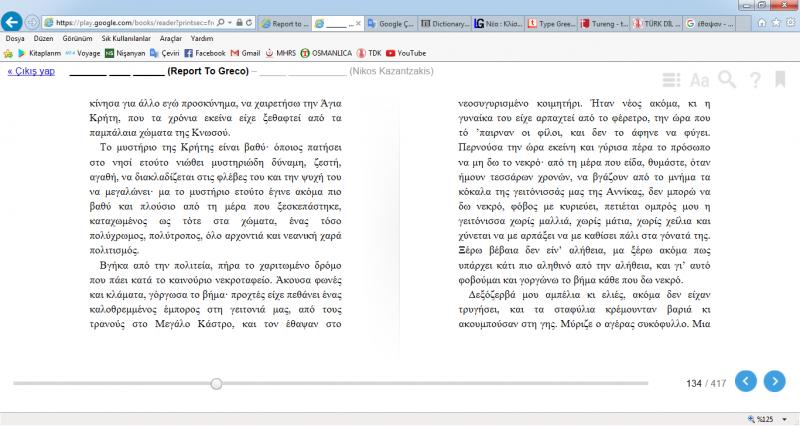This screenshot has width=800, height=426.
Task: Open address bar autocomplete dropdown arrow
Action: pyautogui.click(x=230, y=22)
